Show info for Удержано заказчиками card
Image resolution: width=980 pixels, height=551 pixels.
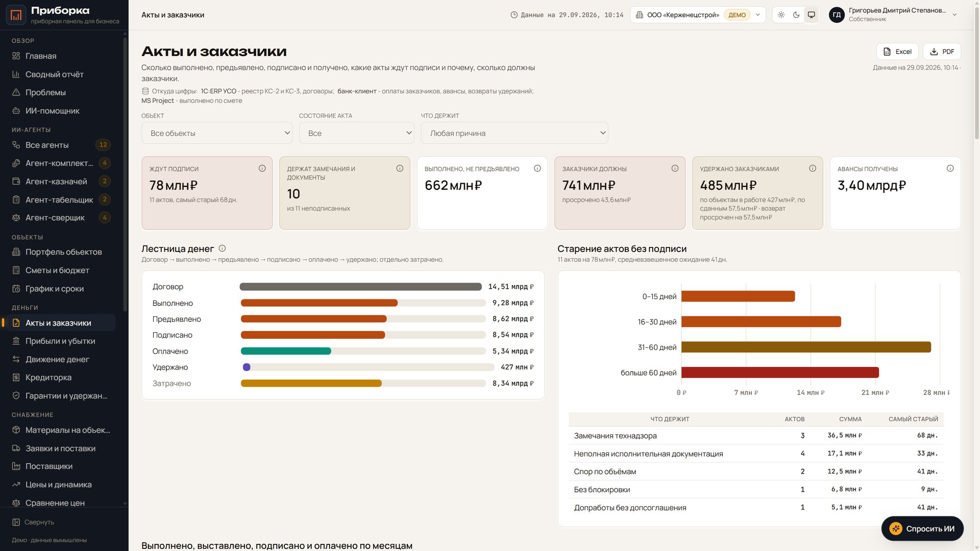[813, 168]
